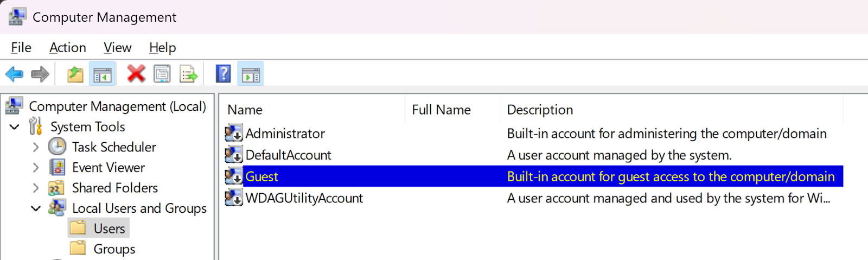Select the WDAGUtilityAccount account name

click(304, 199)
